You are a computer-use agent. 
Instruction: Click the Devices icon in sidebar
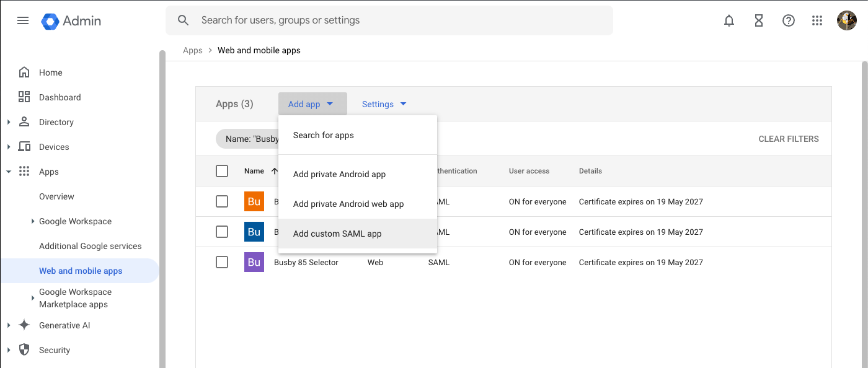click(24, 147)
